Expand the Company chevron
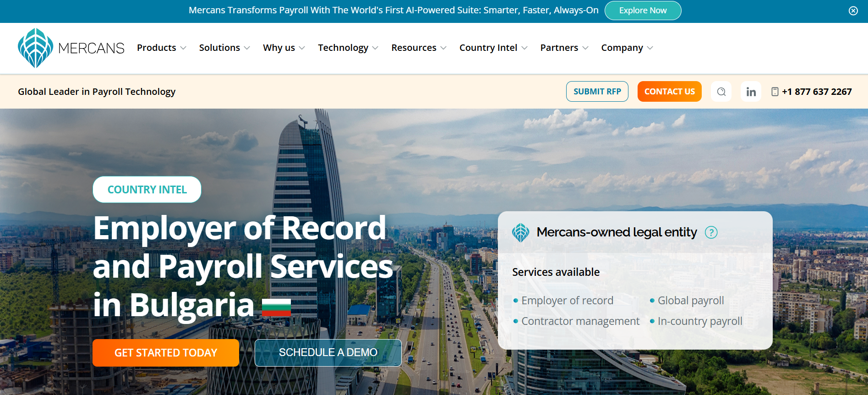Viewport: 868px width, 395px height. [650, 48]
